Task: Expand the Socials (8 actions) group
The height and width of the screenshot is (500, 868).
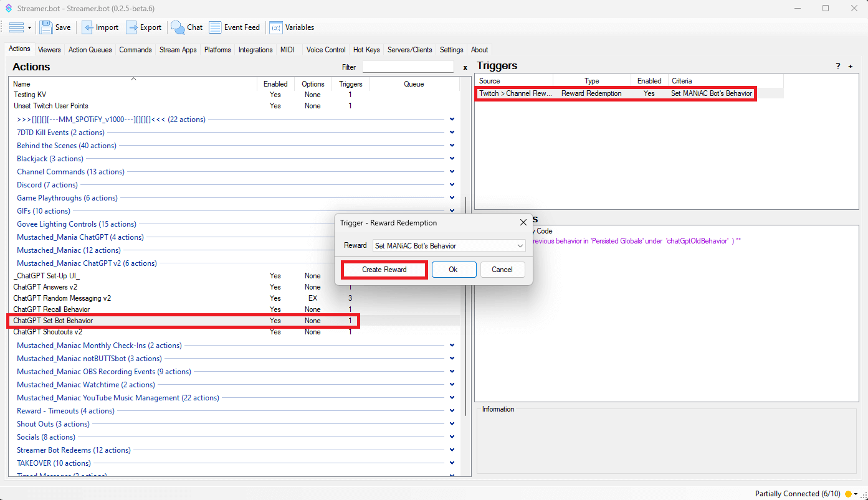Action: click(x=452, y=437)
